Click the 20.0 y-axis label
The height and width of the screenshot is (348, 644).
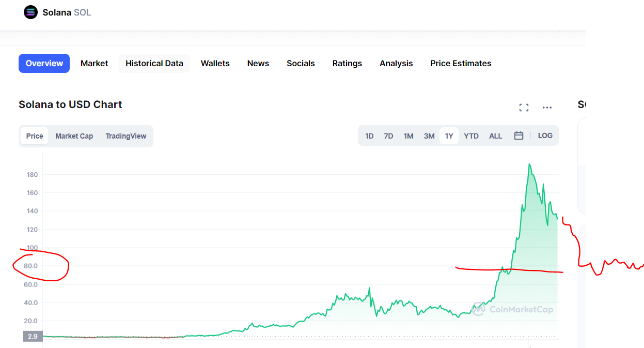click(x=30, y=321)
